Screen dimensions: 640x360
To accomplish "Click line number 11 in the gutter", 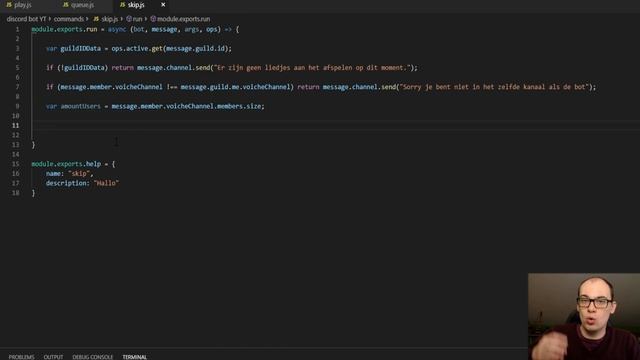I will (x=16, y=125).
